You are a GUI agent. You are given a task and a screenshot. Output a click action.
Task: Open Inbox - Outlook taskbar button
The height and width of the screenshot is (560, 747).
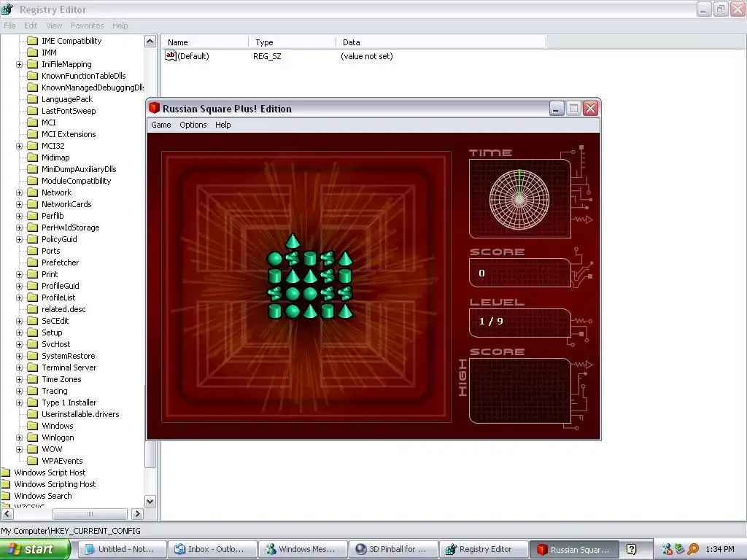tap(212, 549)
